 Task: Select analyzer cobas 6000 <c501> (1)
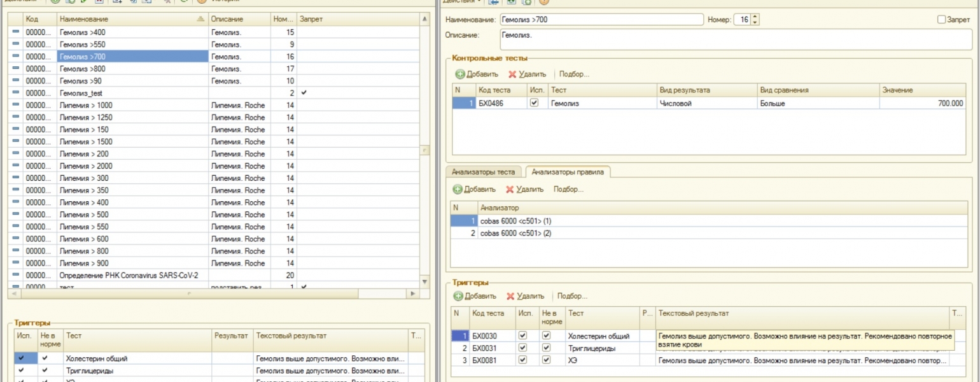[709, 221]
